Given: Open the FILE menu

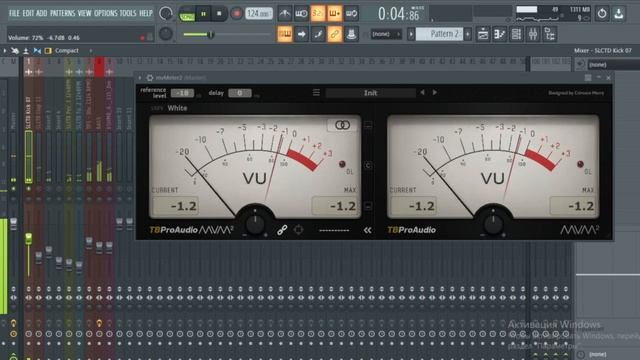Looking at the screenshot, I should pyautogui.click(x=14, y=13).
